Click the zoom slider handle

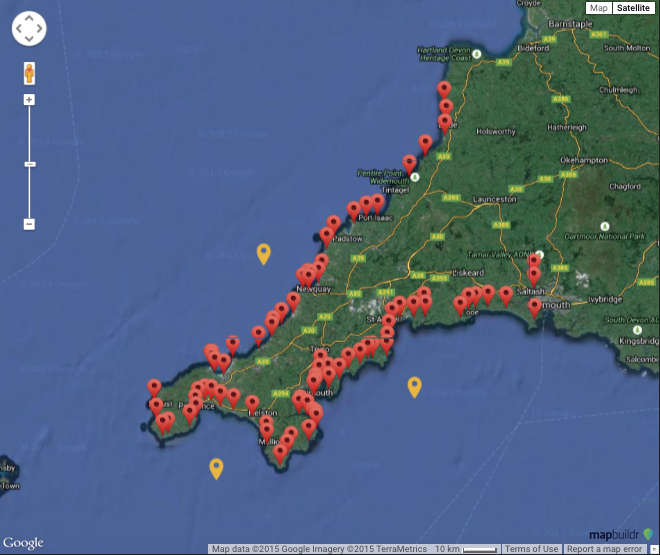(29, 164)
